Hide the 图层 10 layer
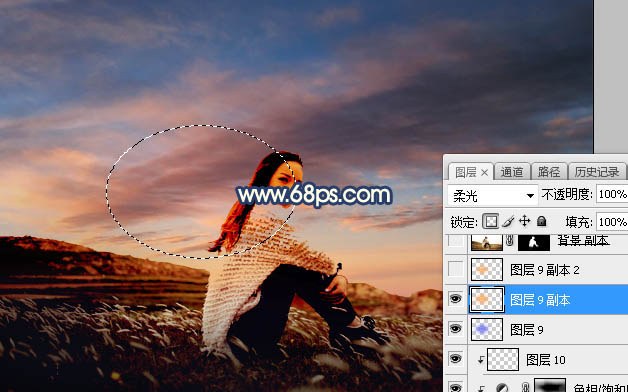This screenshot has width=628, height=392. tap(455, 359)
